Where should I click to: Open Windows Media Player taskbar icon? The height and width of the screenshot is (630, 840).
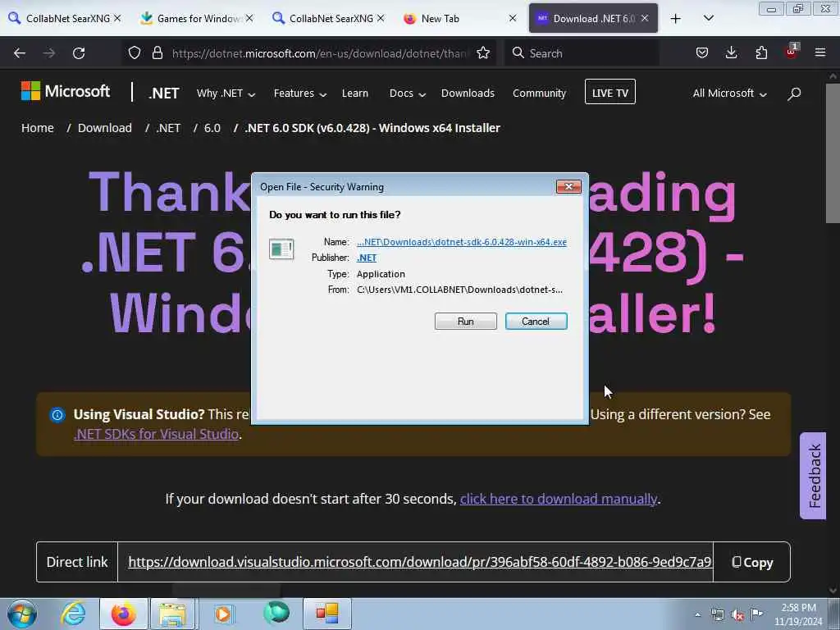click(x=223, y=614)
